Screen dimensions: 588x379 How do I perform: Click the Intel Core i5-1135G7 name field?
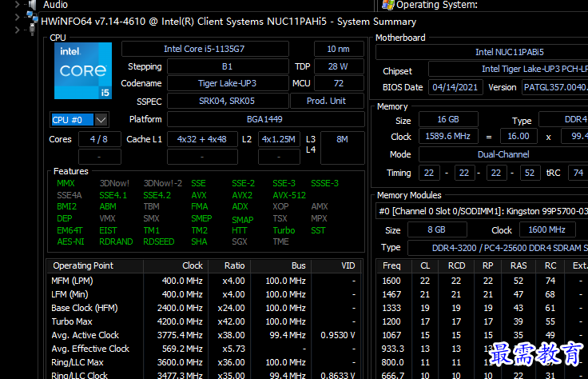205,49
